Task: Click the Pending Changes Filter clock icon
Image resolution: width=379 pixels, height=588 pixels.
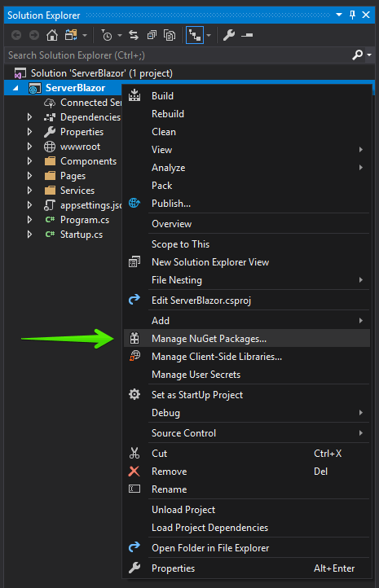Action: (x=107, y=35)
